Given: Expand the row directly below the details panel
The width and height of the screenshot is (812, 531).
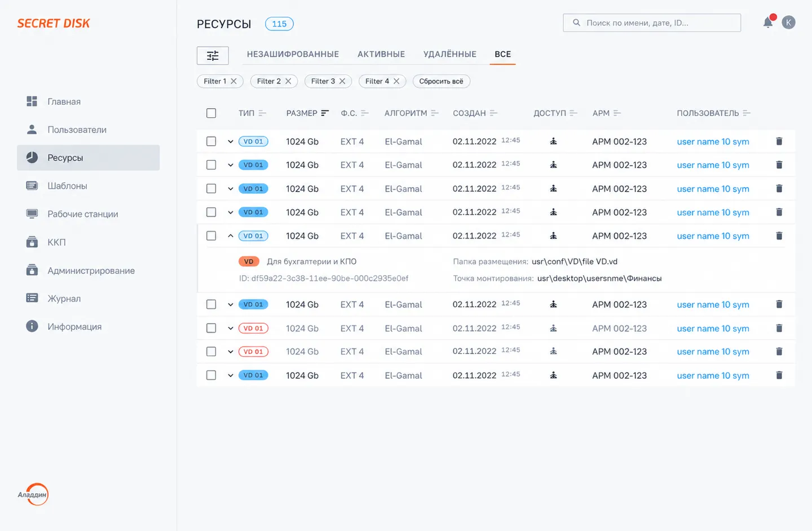Looking at the screenshot, I should (x=231, y=304).
